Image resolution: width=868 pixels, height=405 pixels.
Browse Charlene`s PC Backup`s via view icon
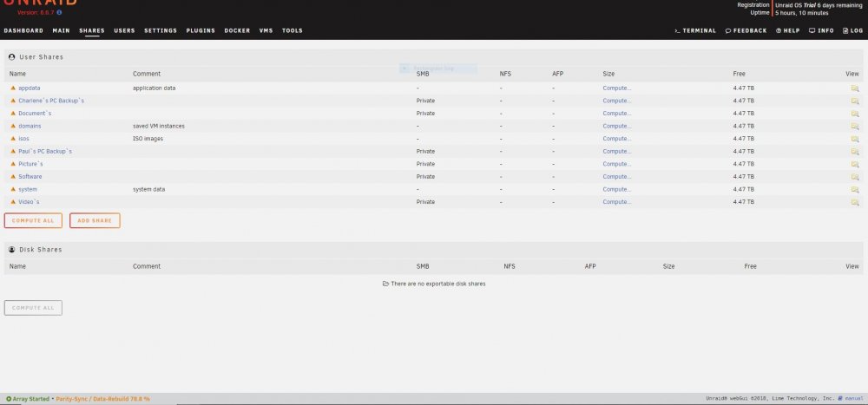(855, 101)
